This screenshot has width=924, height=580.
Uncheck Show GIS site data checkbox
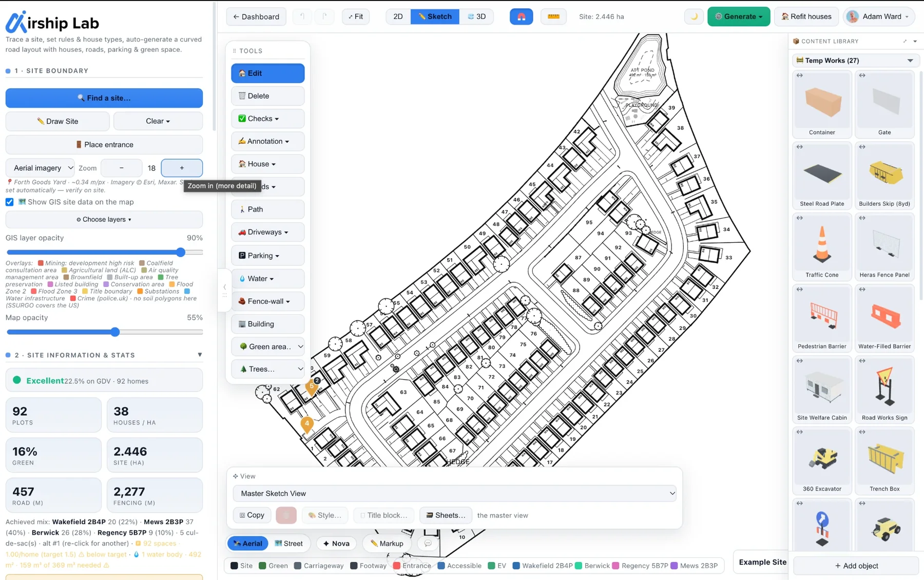coord(10,202)
